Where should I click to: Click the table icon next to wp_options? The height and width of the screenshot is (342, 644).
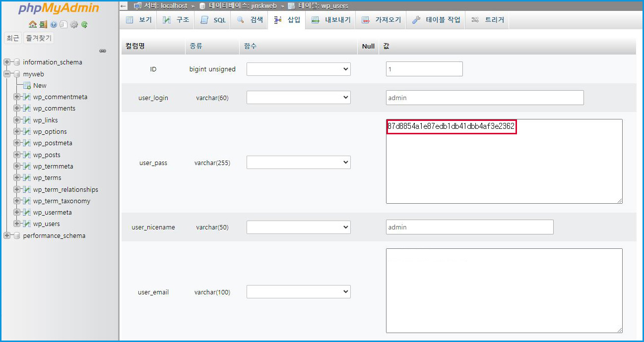point(27,132)
